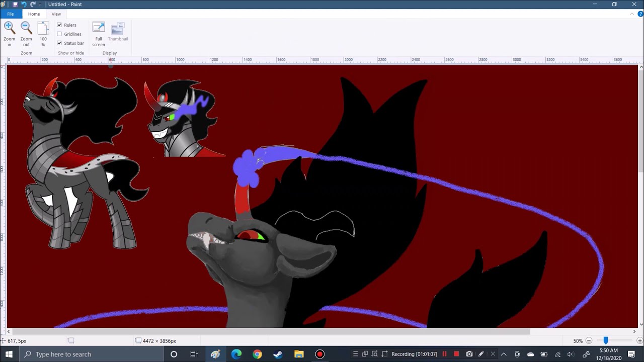
Task: Select the View ribbon tab
Action: [56, 14]
